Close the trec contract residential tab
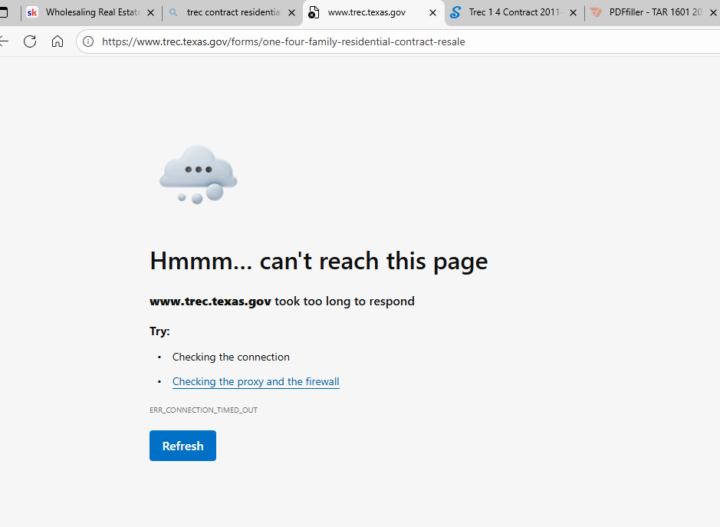 point(292,13)
